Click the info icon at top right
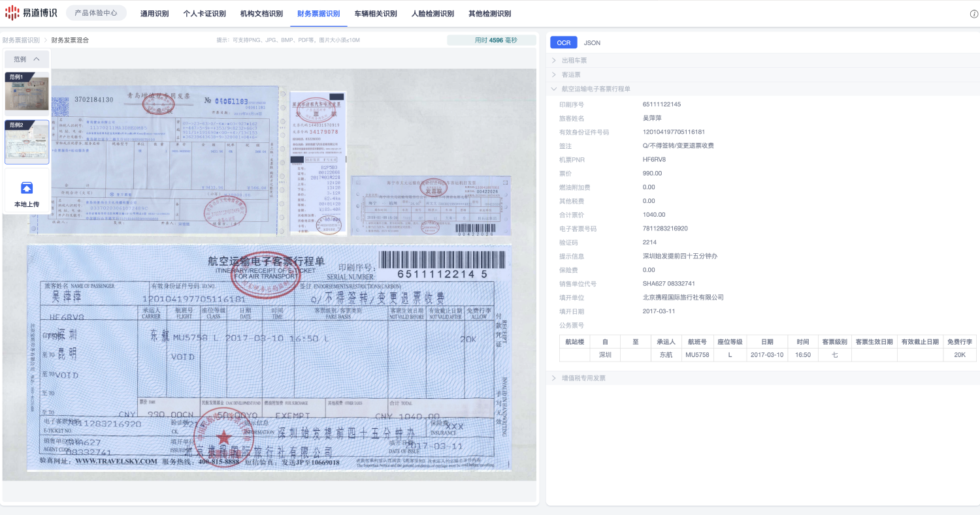Screen dimensions: 980x515 (x=973, y=14)
